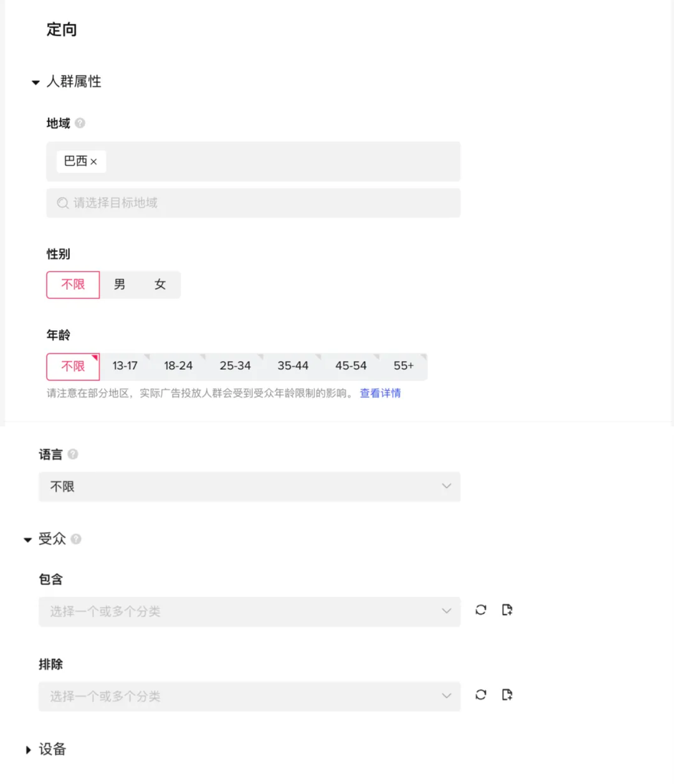Open the 查看详情 link
The image size is (674, 784).
tap(380, 393)
